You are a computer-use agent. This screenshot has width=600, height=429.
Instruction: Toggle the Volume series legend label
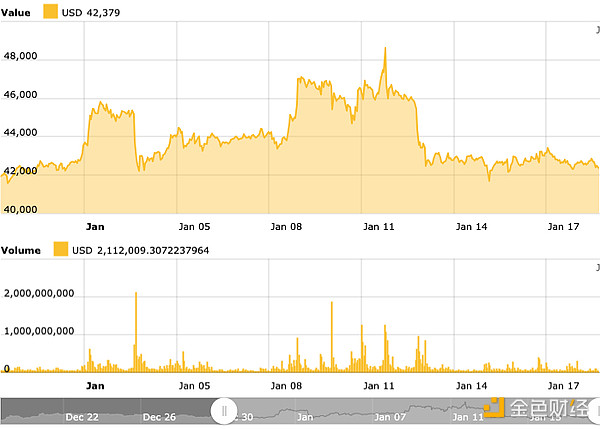coord(22,249)
